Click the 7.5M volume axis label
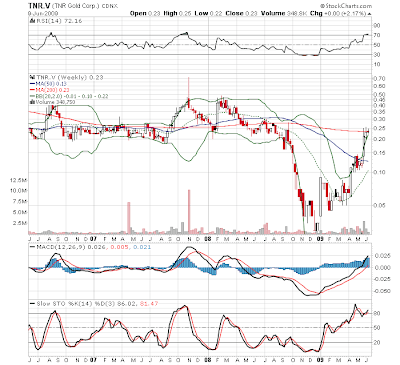Viewport: 400px width, 365px height. coord(20,201)
